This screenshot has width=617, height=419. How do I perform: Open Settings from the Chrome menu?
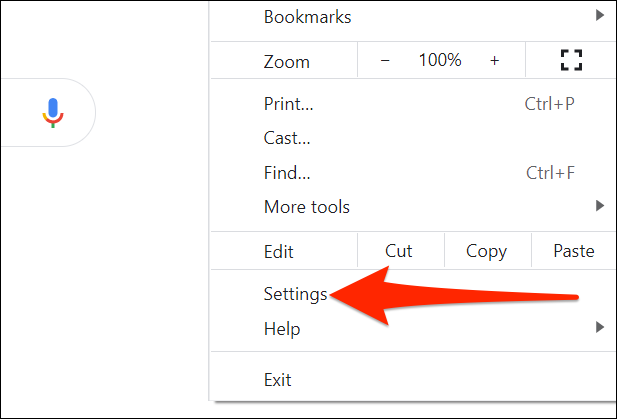pos(295,294)
